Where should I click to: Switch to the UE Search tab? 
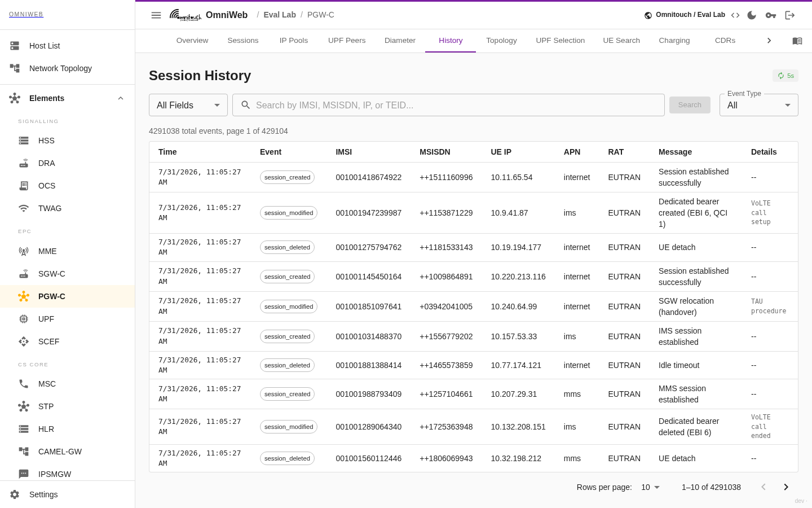621,41
